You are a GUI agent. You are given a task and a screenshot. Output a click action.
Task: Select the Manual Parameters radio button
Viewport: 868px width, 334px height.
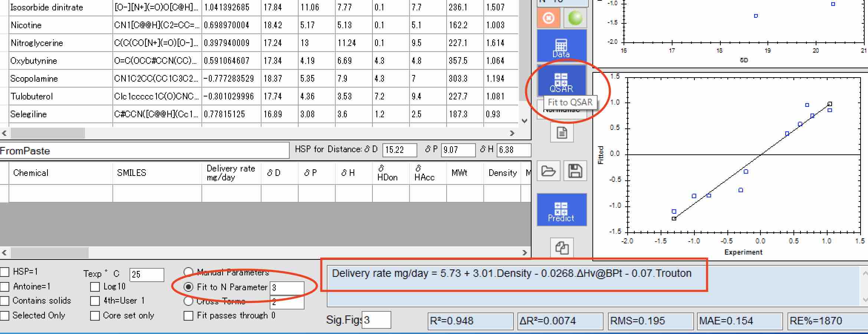[x=188, y=272]
